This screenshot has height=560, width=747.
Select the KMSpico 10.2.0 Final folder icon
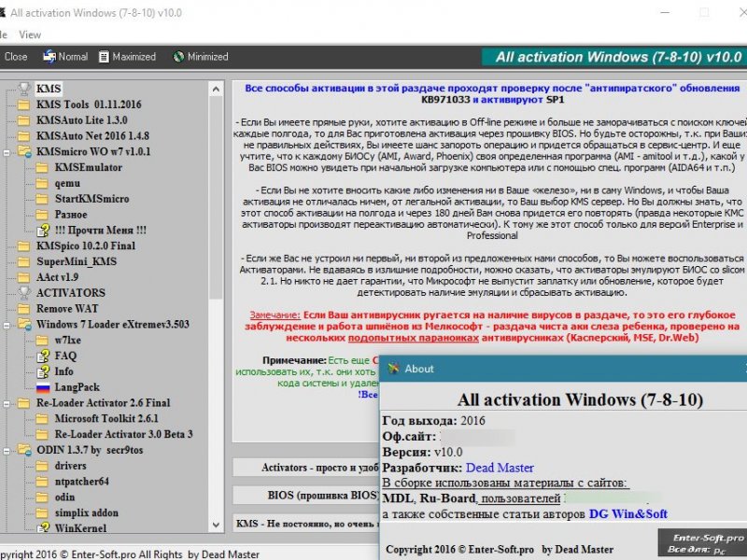click(24, 246)
